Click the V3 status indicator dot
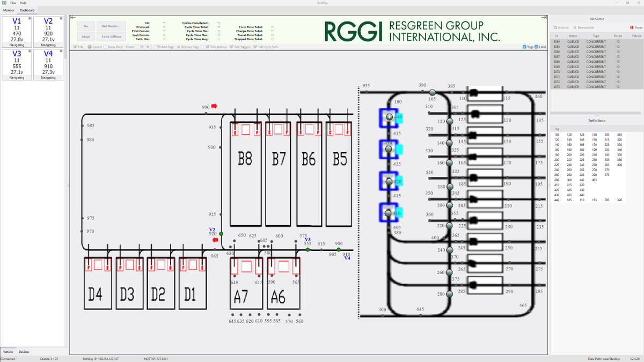Viewport: 644px width, 362px height. tap(30, 51)
